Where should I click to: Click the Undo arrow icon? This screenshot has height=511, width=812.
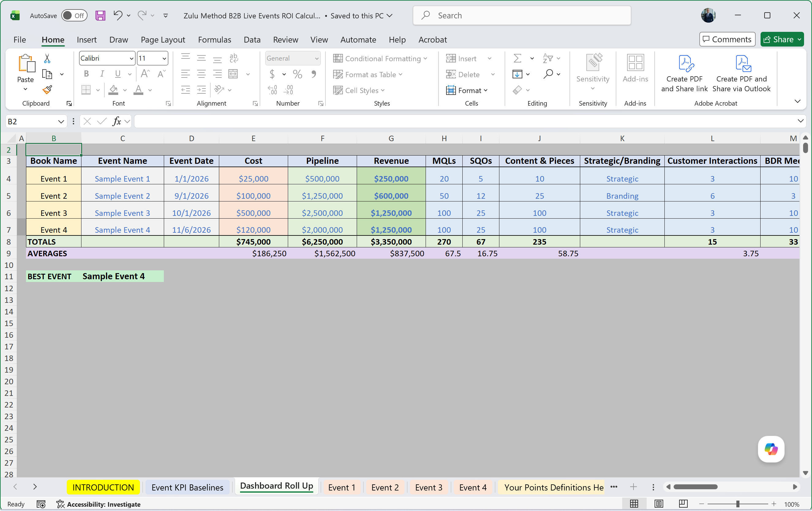click(118, 15)
